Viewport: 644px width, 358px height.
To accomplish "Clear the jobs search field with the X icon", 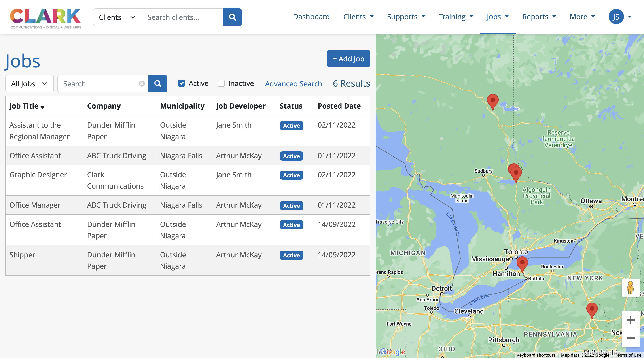I will tap(142, 83).
